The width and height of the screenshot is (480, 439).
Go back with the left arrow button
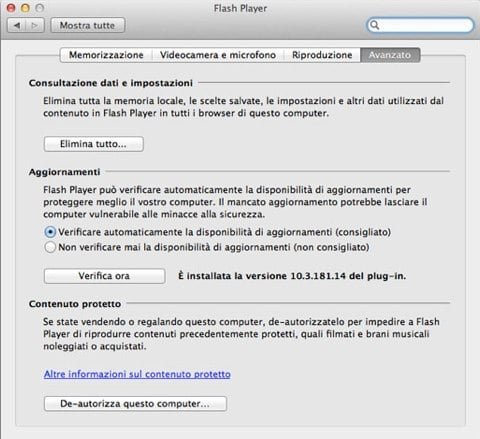pos(16,25)
